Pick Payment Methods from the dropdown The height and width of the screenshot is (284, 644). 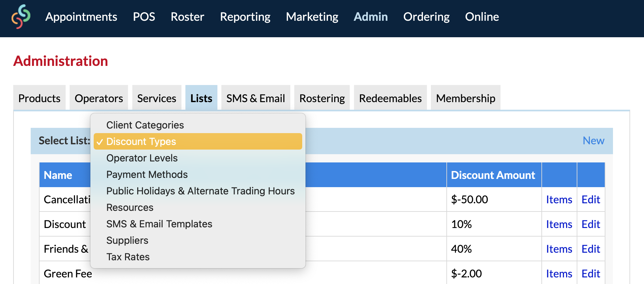[198, 174]
